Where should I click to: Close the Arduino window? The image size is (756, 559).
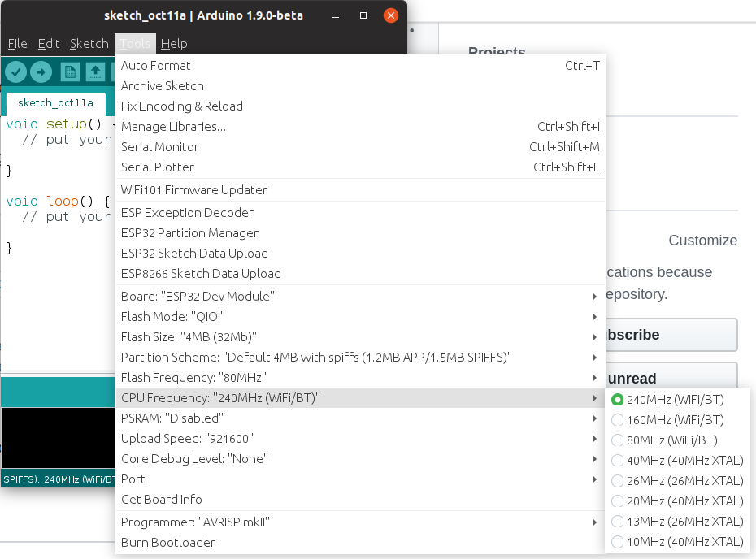click(x=390, y=16)
